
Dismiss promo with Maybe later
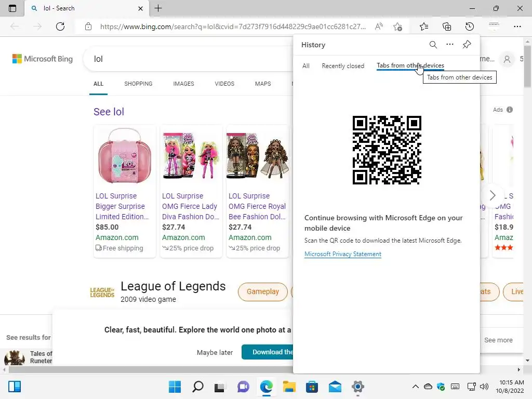215,353
